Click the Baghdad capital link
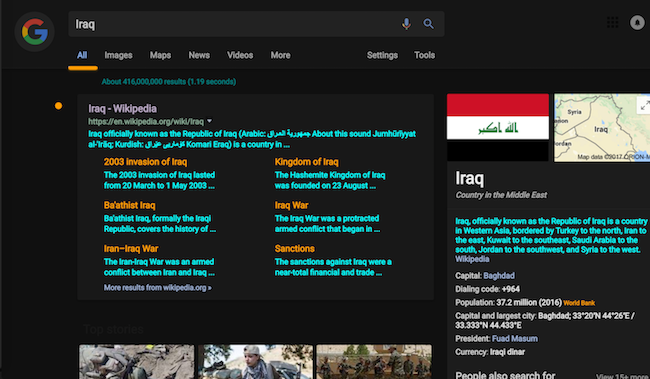This screenshot has width=650, height=379. [x=499, y=276]
